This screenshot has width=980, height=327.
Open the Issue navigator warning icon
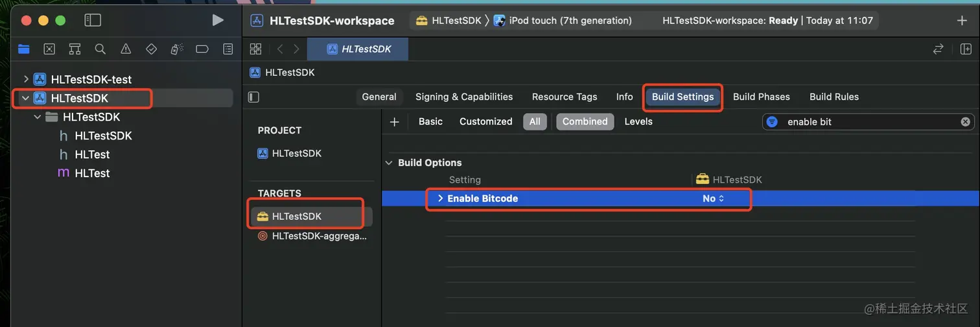coord(126,49)
